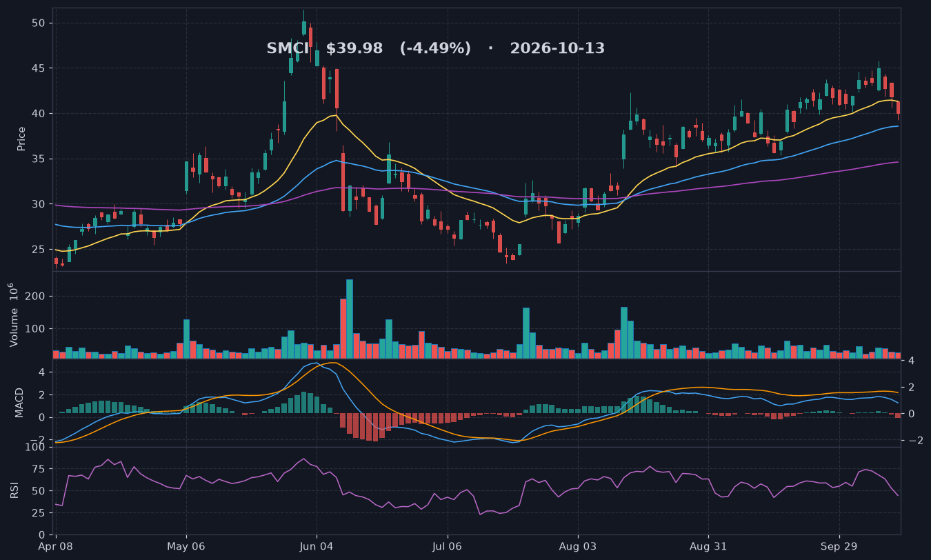931x560 pixels.
Task: Click the 'MACD' y-axis label
Action: (x=19, y=402)
